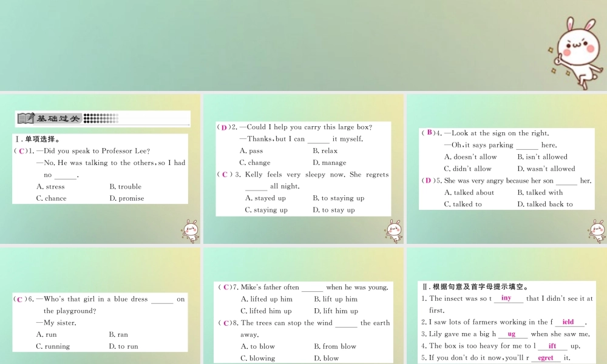Click the small rabbit on the Kelly sleepy slide
Image resolution: width=607 pixels, height=364 pixels.
(x=394, y=231)
